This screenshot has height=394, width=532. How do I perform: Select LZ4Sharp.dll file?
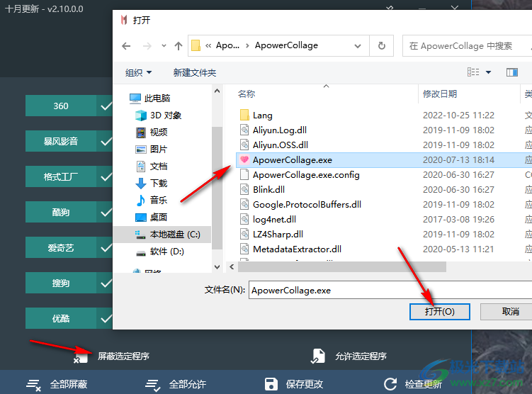pyautogui.click(x=271, y=234)
